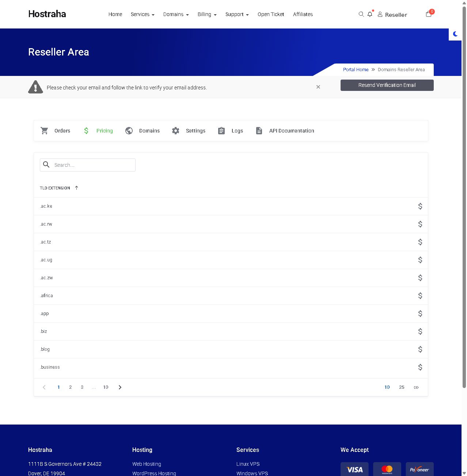
Task: Select pagination page 1
Action: [x=58, y=387]
